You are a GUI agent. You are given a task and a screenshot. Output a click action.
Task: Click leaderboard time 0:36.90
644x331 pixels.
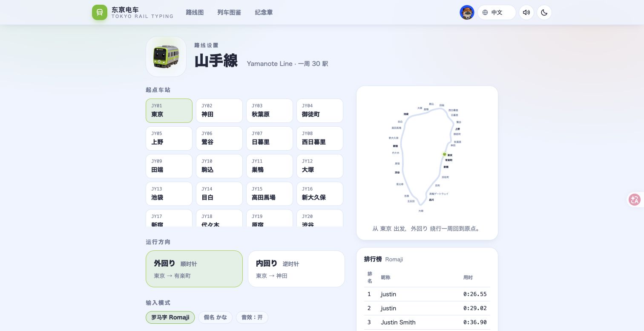click(x=475, y=322)
